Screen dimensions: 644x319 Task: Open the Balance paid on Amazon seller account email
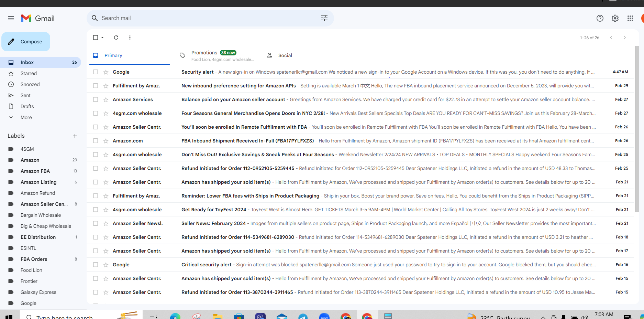(x=360, y=99)
